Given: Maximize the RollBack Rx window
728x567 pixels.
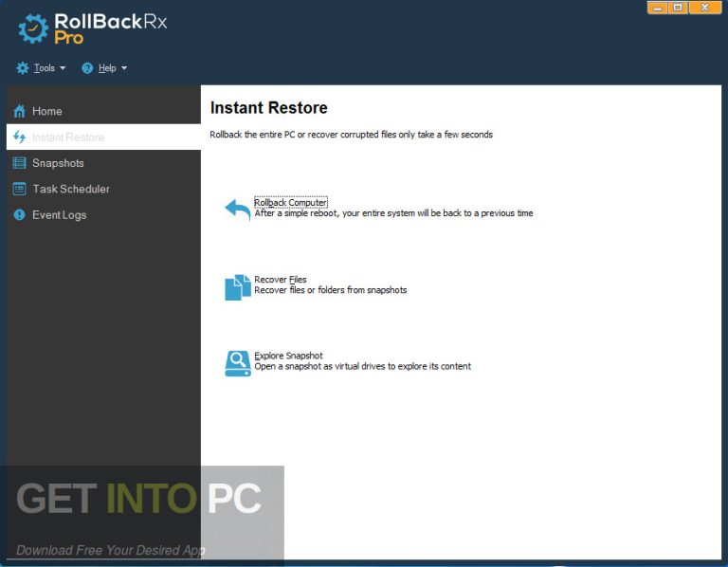Looking at the screenshot, I should [x=679, y=8].
